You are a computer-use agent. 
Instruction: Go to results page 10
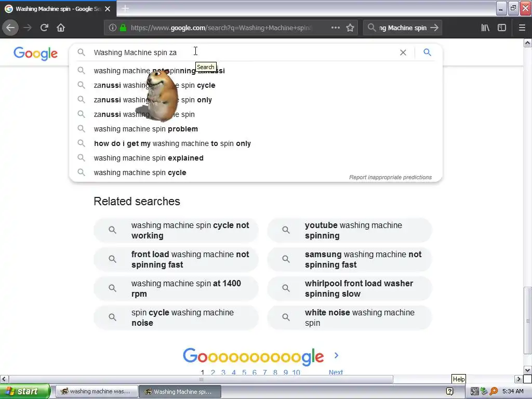tap(296, 372)
